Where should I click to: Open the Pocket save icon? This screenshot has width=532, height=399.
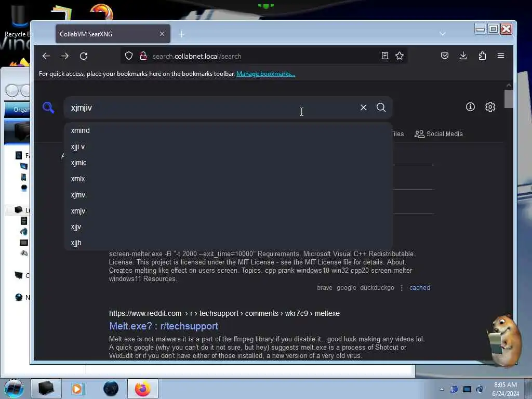tap(445, 56)
